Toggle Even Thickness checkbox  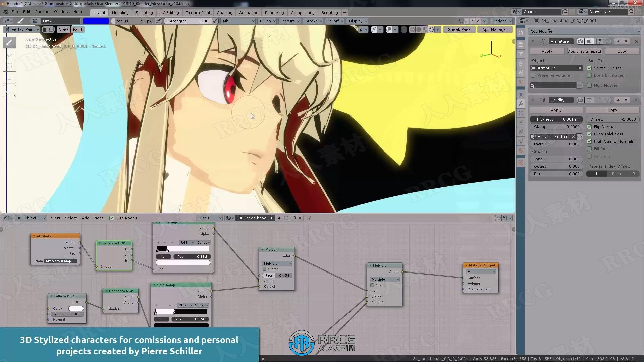[x=589, y=134]
